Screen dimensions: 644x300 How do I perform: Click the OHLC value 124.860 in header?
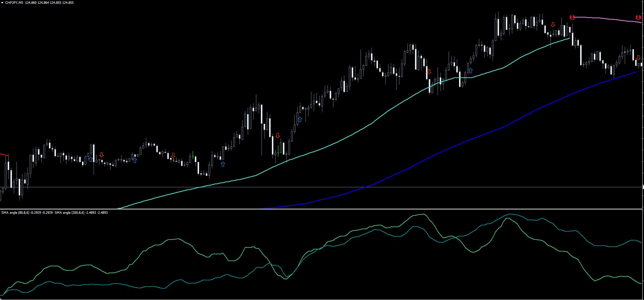(31, 3)
